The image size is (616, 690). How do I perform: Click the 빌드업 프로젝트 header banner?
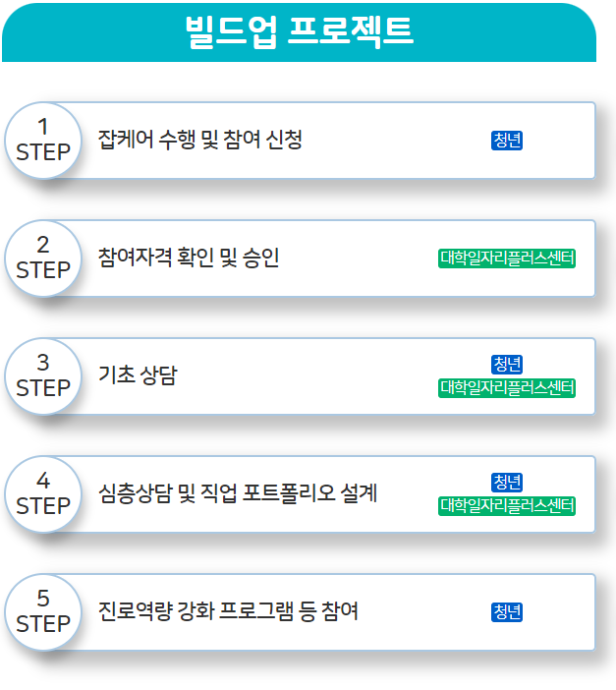[x=300, y=31]
